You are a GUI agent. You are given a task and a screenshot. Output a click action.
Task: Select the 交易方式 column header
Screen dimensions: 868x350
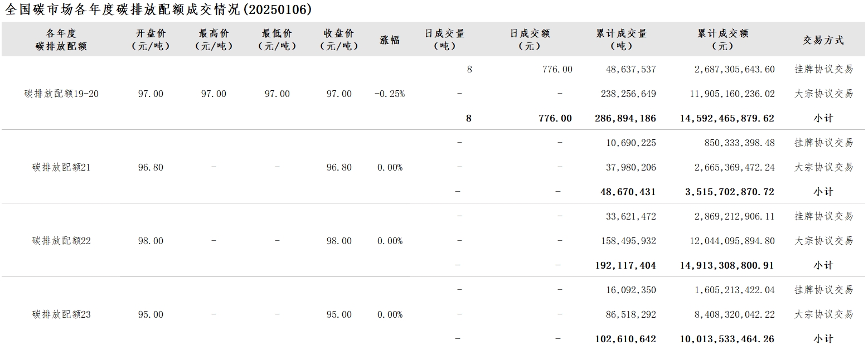tap(823, 40)
